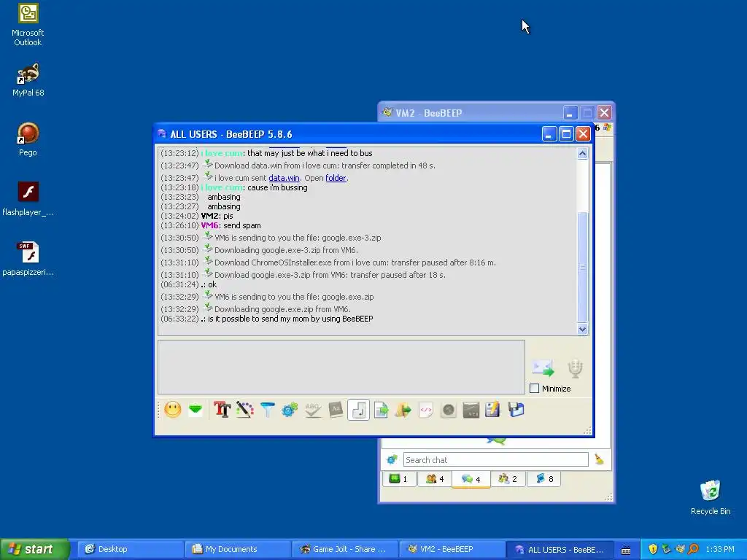This screenshot has width=747, height=560.
Task: Click chat scrollbar up arrow
Action: [x=582, y=153]
